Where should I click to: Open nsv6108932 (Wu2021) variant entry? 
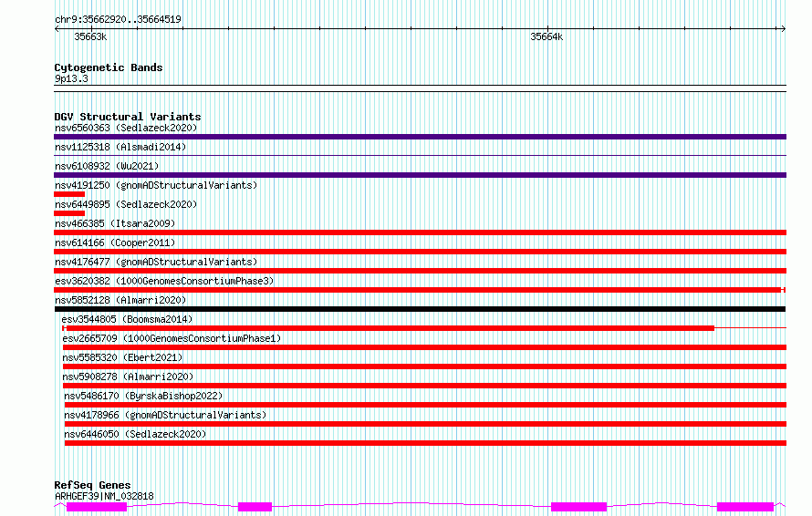107,166
